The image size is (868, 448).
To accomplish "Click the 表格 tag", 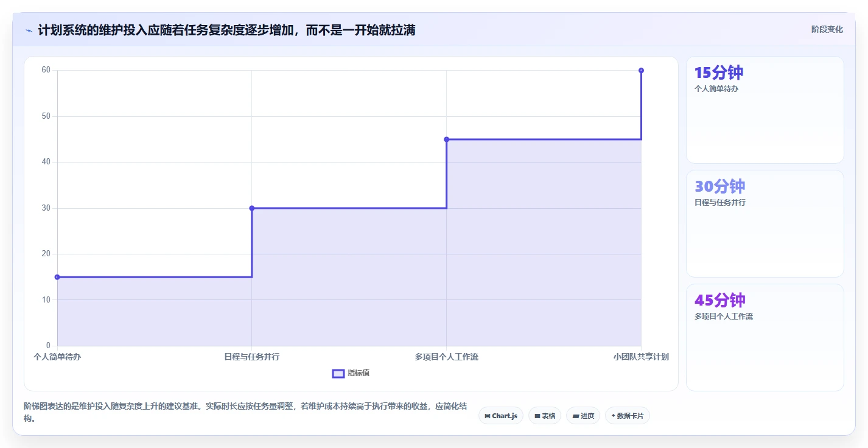I will tap(545, 416).
